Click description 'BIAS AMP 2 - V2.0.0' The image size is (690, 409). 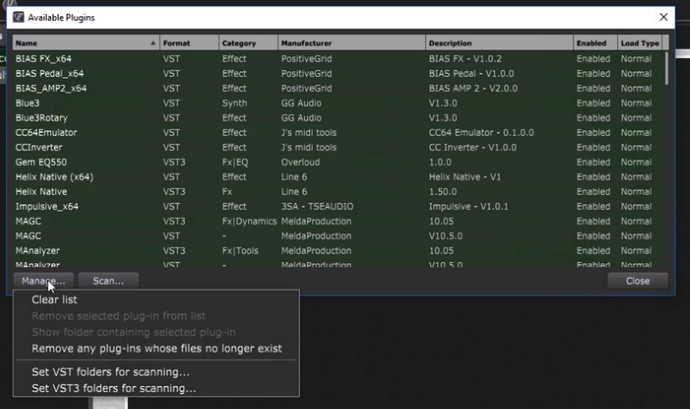click(x=473, y=88)
